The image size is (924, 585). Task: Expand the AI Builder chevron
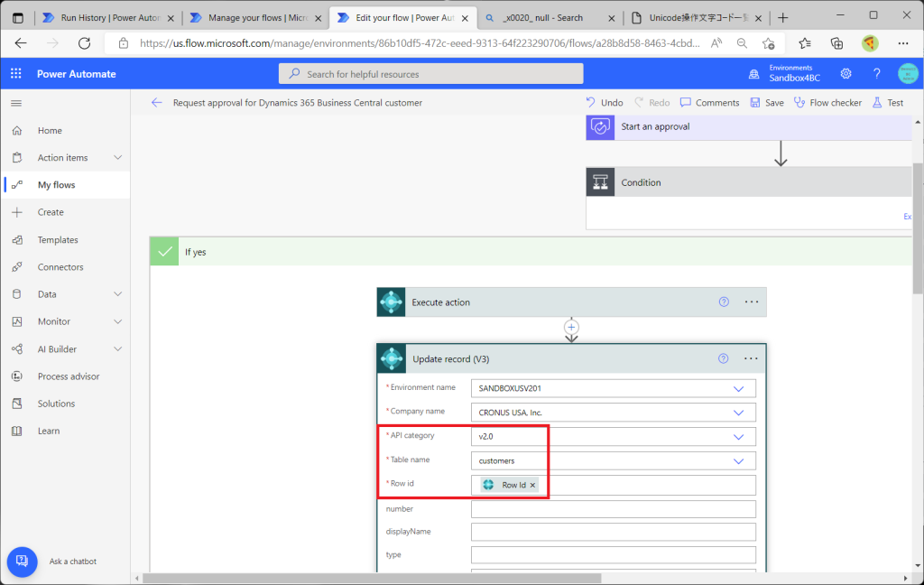[x=118, y=349]
